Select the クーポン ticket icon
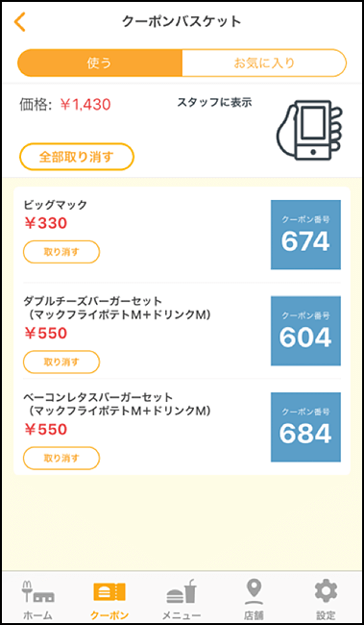Viewport: 364px width, 625px height. [x=109, y=591]
